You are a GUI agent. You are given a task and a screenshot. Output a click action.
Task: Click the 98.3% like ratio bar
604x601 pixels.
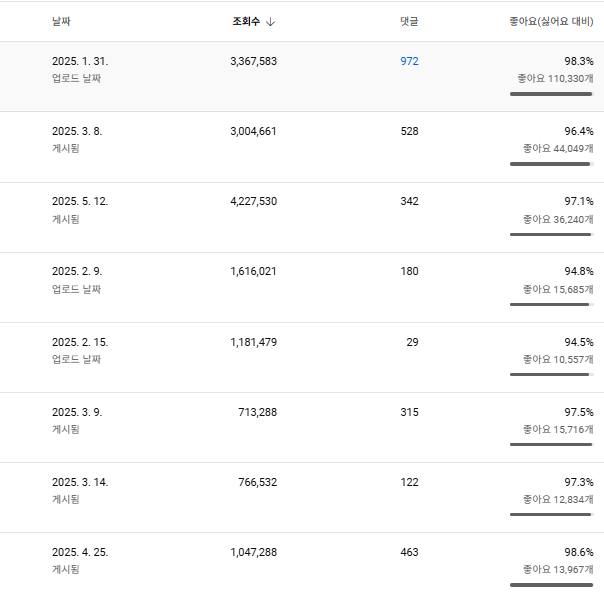[x=550, y=94]
